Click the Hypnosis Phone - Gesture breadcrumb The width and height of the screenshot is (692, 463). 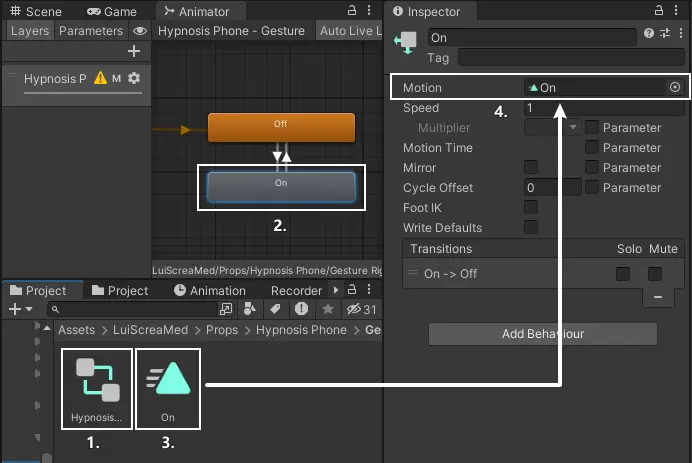tap(231, 31)
